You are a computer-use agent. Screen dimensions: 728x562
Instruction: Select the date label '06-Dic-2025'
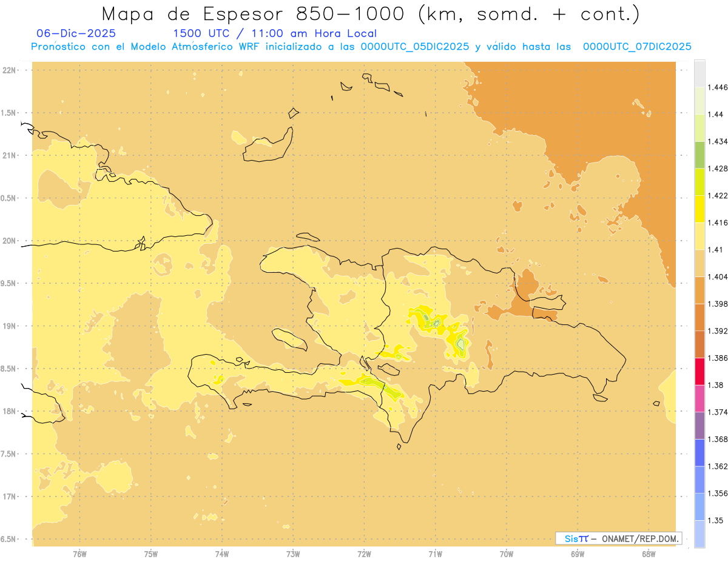(76, 34)
